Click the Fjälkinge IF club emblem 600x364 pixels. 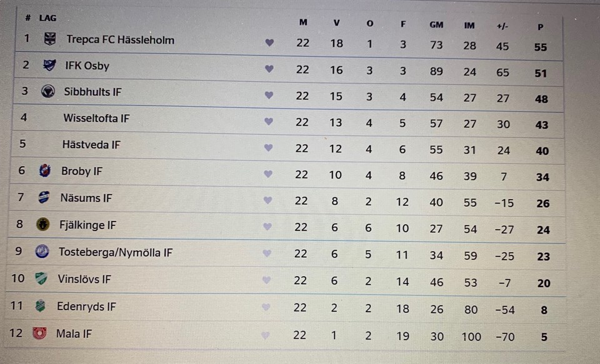pyautogui.click(x=44, y=225)
